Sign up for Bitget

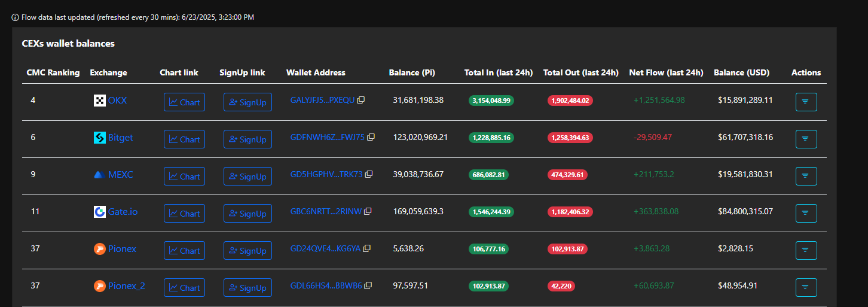[x=247, y=139]
